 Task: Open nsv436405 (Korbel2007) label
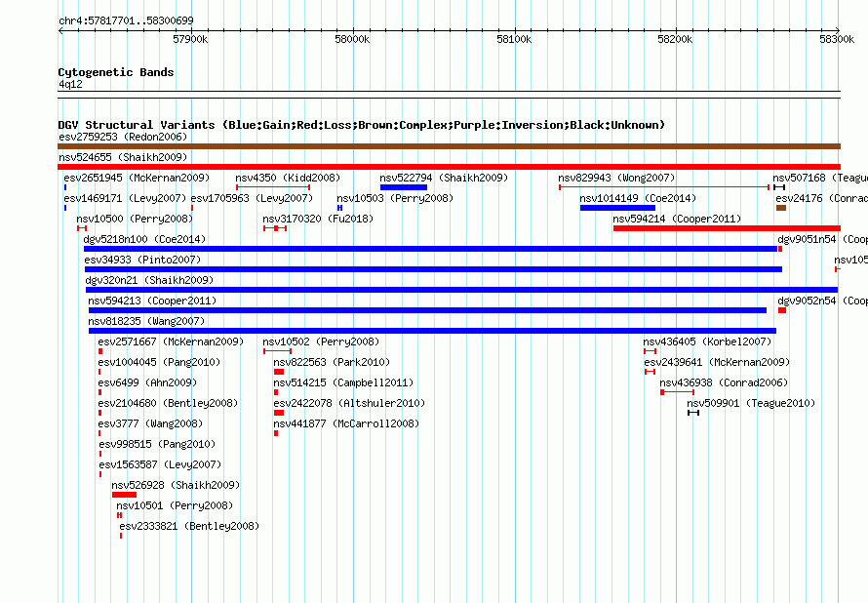click(707, 342)
